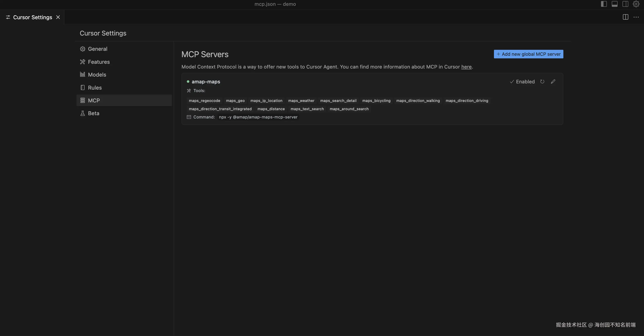Screen dimensions: 644x336
Task: Click the amap-maps server name
Action: tap(206, 82)
